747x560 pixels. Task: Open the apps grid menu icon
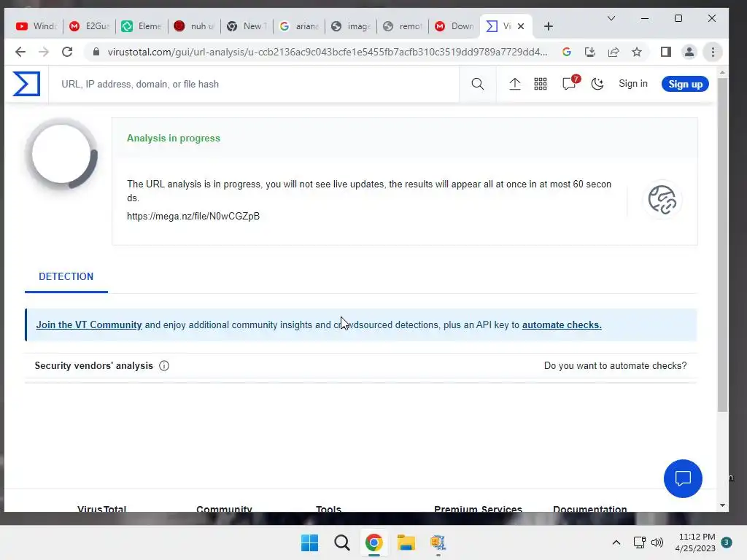point(541,85)
